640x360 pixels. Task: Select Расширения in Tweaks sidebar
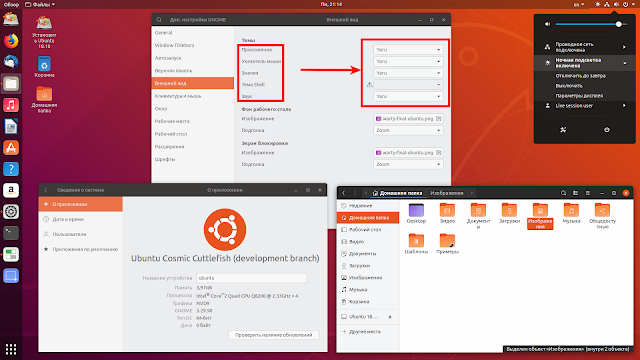point(193,147)
